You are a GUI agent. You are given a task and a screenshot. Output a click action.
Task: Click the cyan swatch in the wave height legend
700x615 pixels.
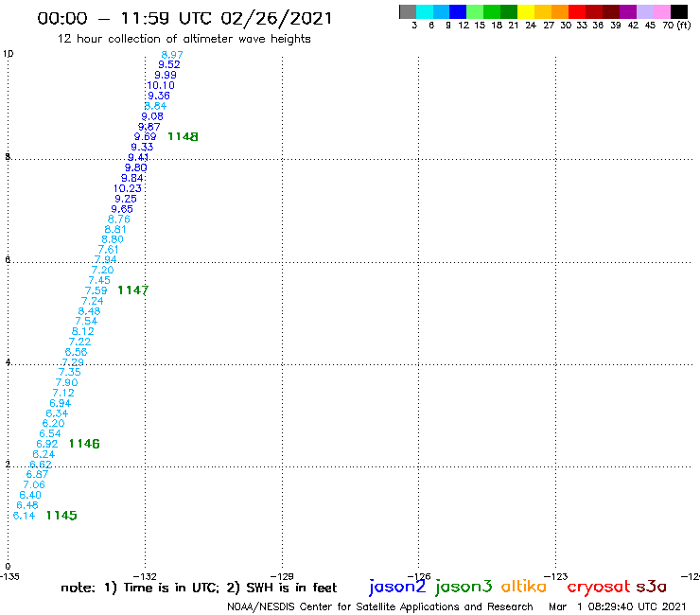425,11
